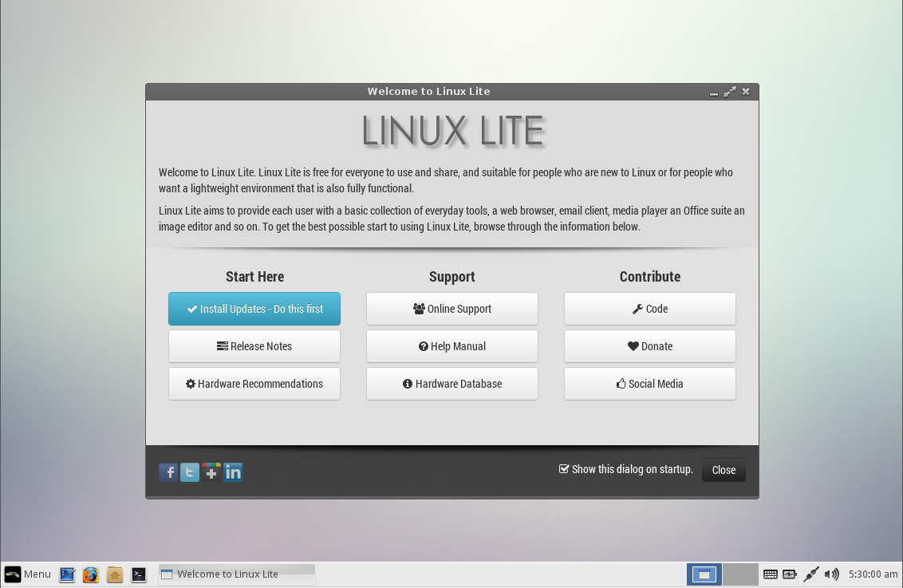Open the Google Plus social icon
This screenshot has width=903, height=588.
click(211, 472)
